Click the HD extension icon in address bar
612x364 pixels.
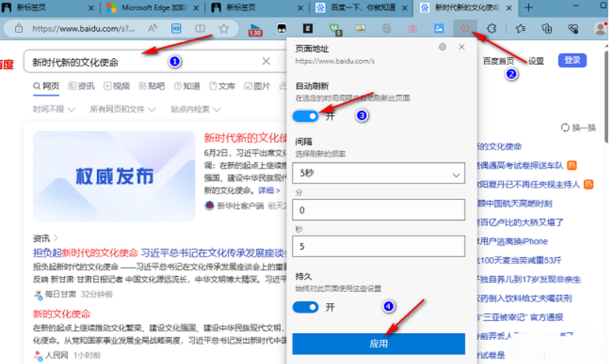pyautogui.click(x=176, y=28)
